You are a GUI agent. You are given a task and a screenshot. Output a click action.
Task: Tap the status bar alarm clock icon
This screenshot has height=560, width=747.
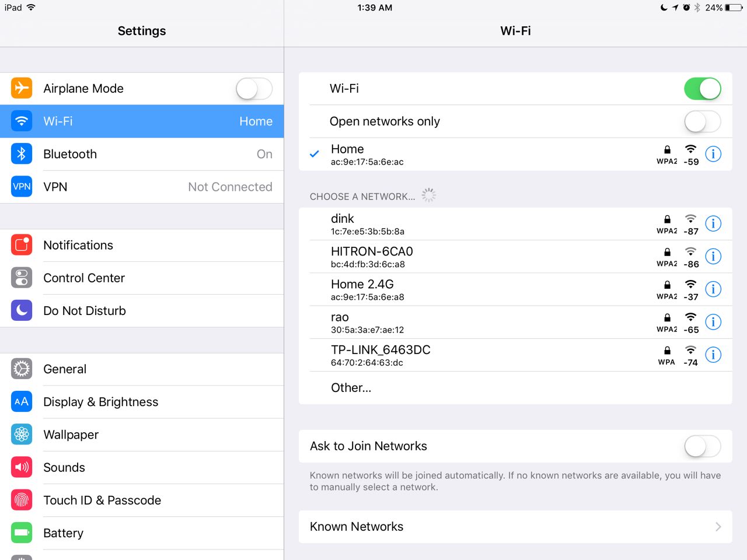click(x=686, y=8)
